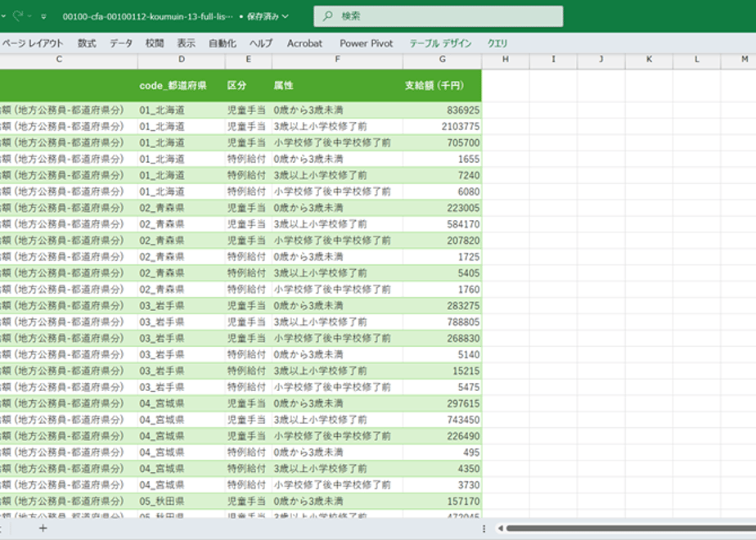The width and height of the screenshot is (756, 540).
Task: Open the quick access toolbar customize arrow
Action: tap(43, 16)
